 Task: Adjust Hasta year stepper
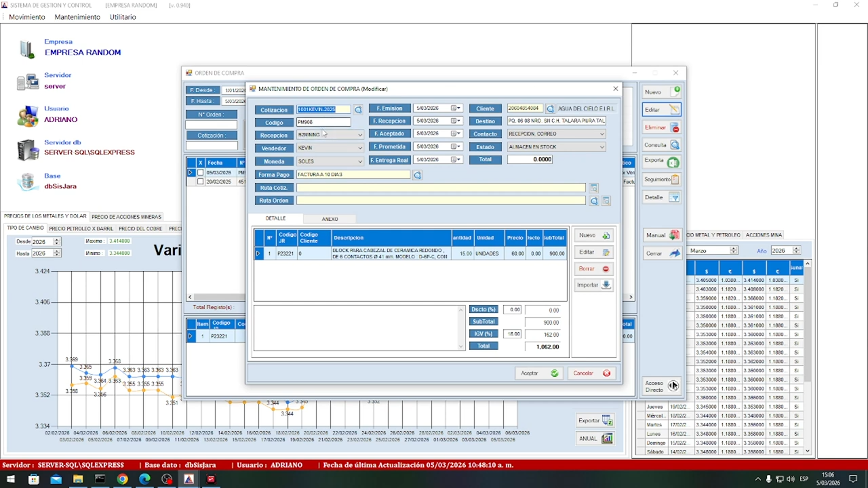57,253
